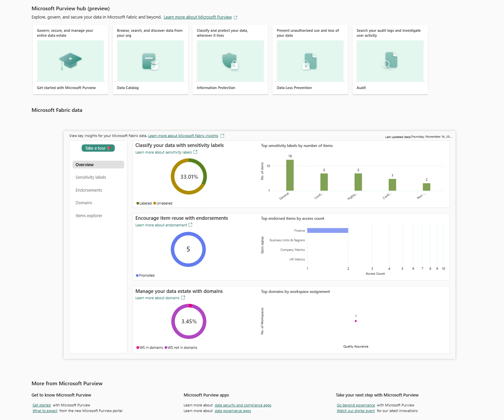The height and width of the screenshot is (420, 504).
Task: Open the Data Catalog database icon
Action: pos(150,61)
